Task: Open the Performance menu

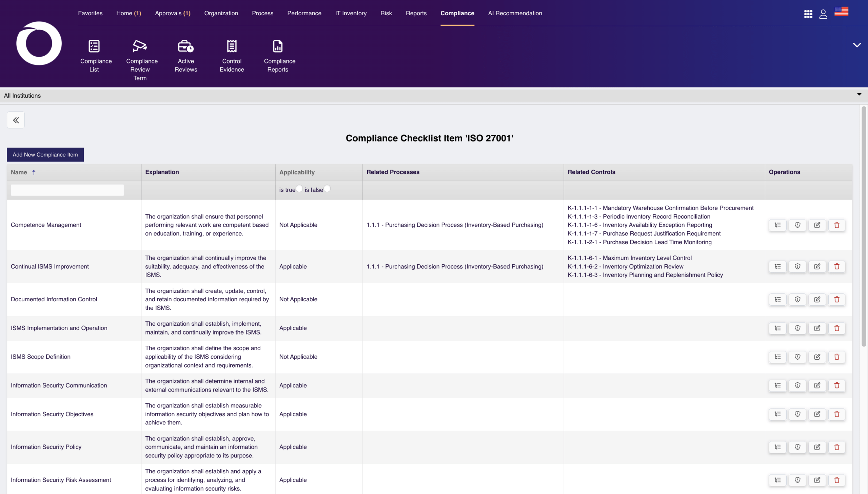Action: 304,13
